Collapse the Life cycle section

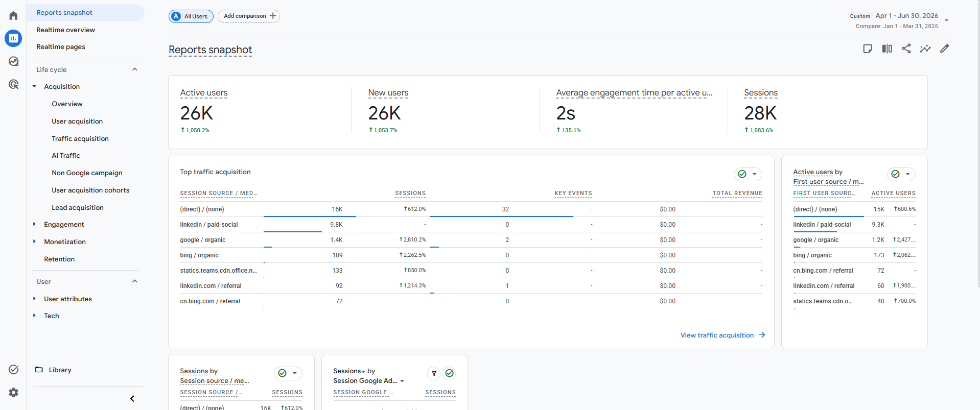click(135, 69)
